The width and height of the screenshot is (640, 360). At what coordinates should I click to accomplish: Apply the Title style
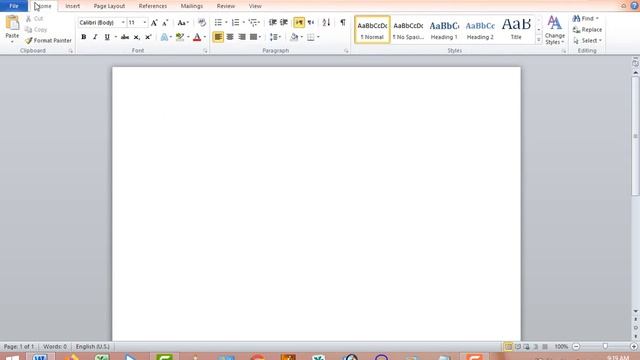pyautogui.click(x=516, y=30)
